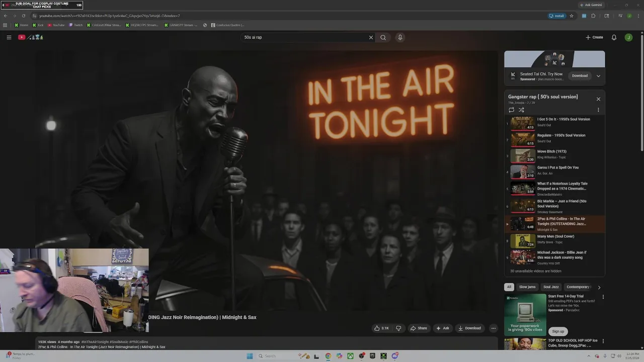Open The_Snoopa playlist owner link
Image resolution: width=644 pixels, height=362 pixels.
coord(516,103)
